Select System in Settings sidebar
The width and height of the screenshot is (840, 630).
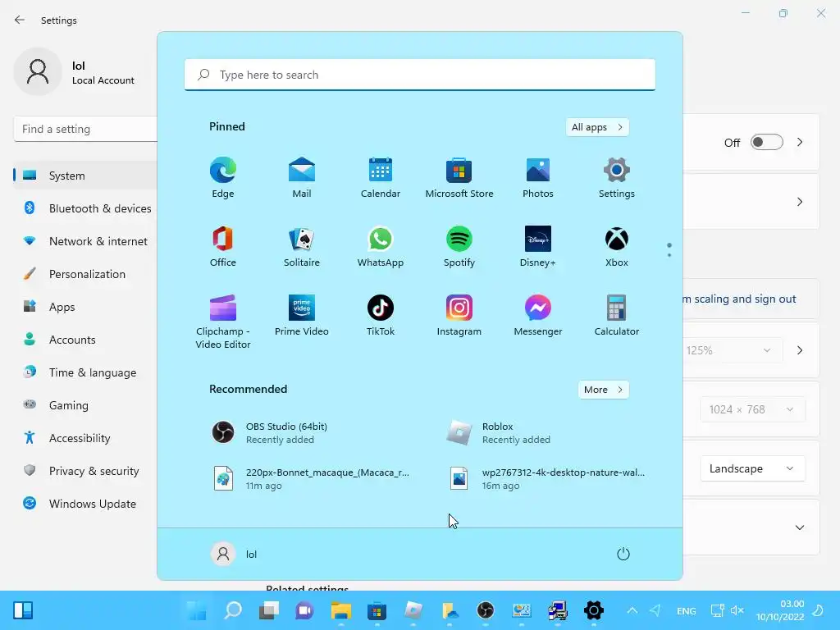85,176
